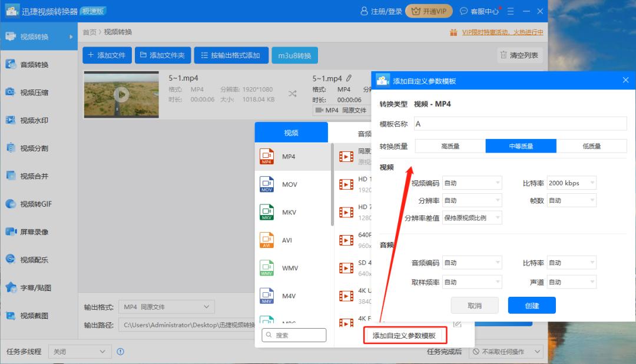The height and width of the screenshot is (364, 636).
Task: Switch to the 视频水印 feature
Action: pos(35,120)
